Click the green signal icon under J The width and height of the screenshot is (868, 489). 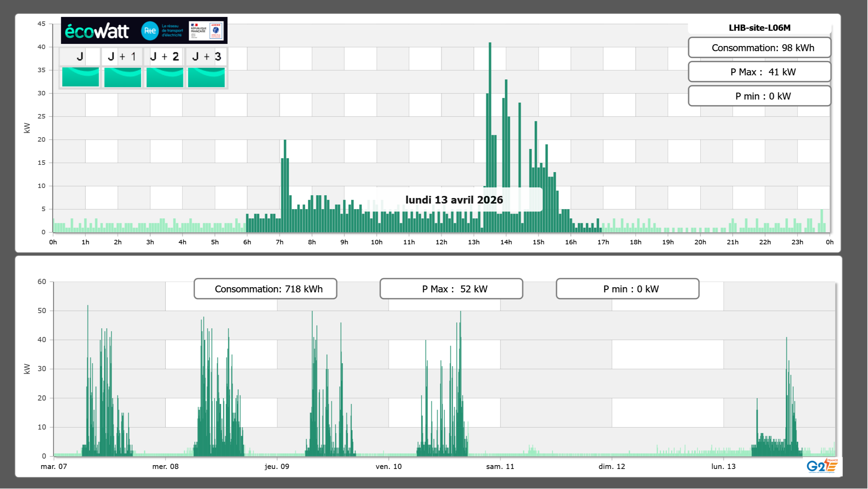point(81,77)
